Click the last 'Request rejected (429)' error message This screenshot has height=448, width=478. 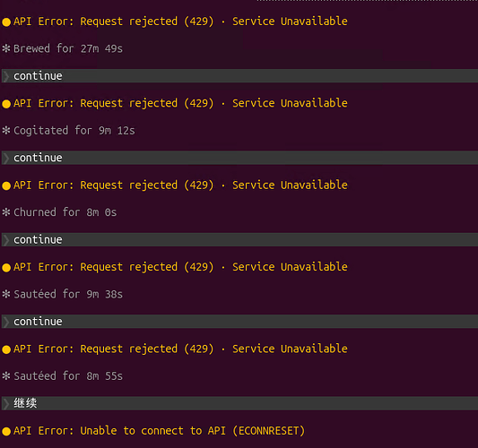click(147, 349)
